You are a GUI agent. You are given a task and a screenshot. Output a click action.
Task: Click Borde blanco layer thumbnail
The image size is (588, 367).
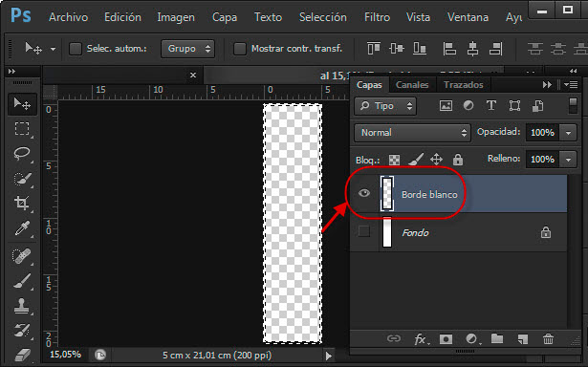pyautogui.click(x=387, y=193)
